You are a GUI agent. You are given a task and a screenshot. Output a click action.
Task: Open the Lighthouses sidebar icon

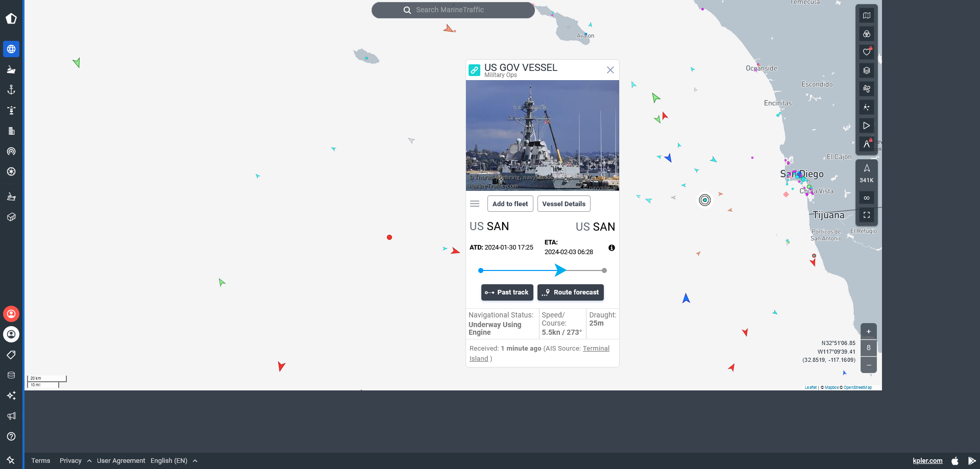[x=11, y=110]
